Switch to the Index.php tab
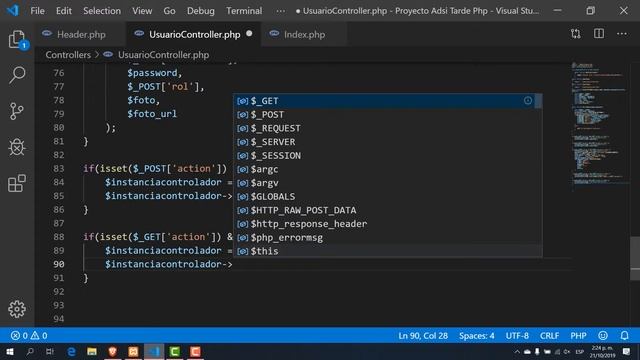This screenshot has width=640, height=360. tap(304, 34)
